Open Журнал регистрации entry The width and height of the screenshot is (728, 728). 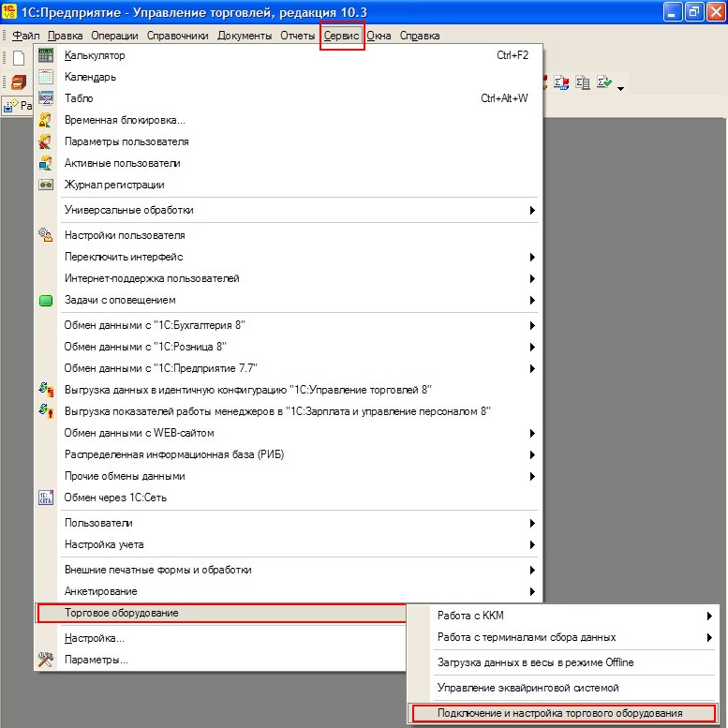pyautogui.click(x=289, y=185)
